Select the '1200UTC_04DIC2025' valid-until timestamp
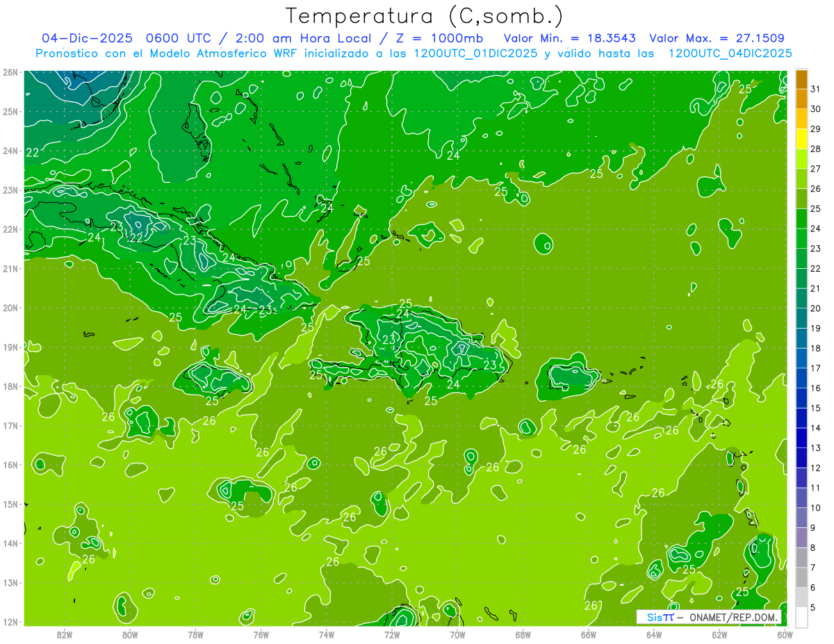This screenshot has width=834, height=644. [x=730, y=53]
